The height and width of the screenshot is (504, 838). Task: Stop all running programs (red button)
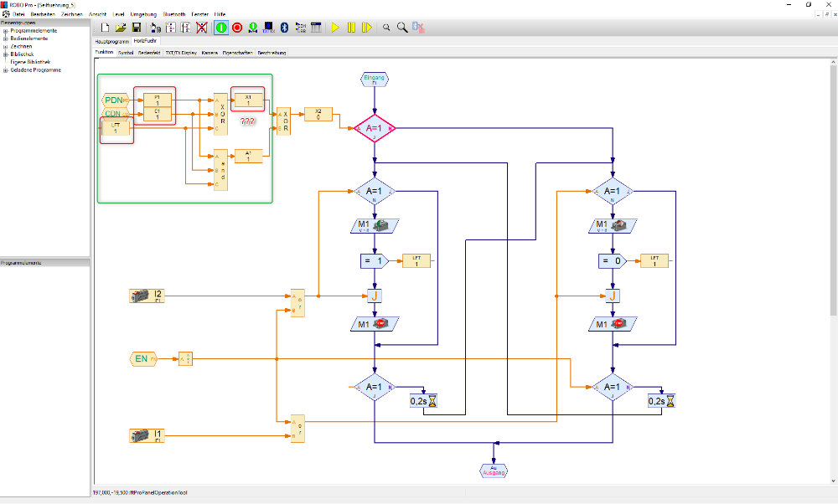click(x=237, y=28)
